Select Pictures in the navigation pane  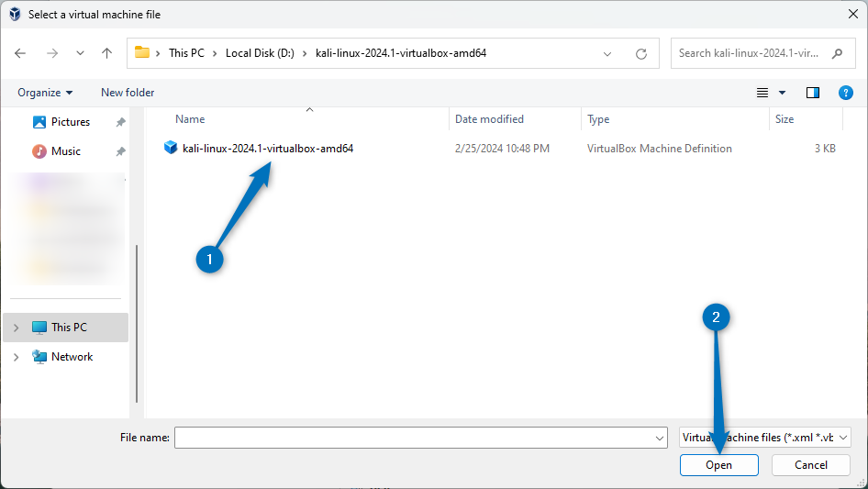(x=70, y=122)
